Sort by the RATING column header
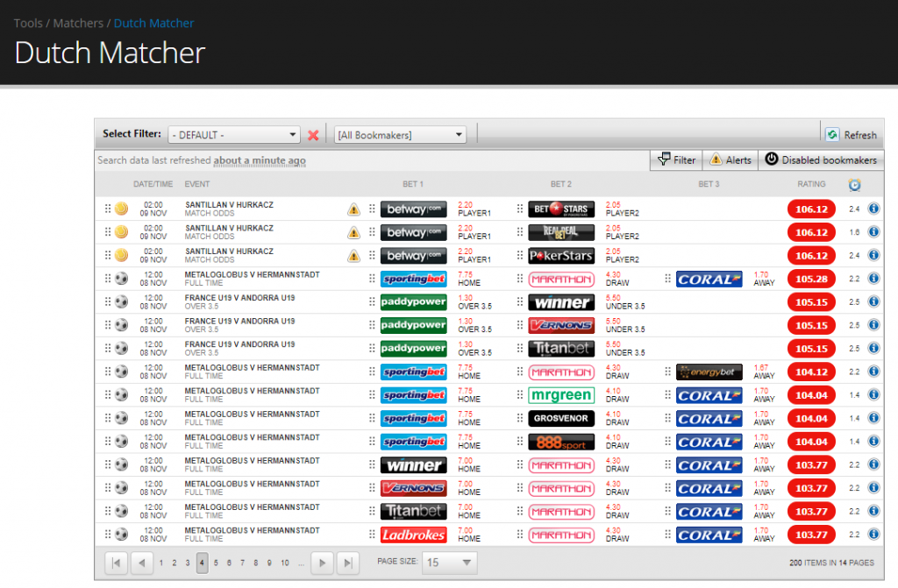The height and width of the screenshot is (588, 898). click(x=811, y=184)
